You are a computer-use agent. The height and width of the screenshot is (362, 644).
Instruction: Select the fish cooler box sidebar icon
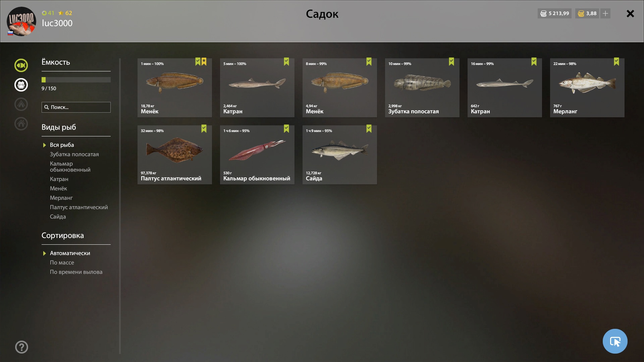pos(21,85)
